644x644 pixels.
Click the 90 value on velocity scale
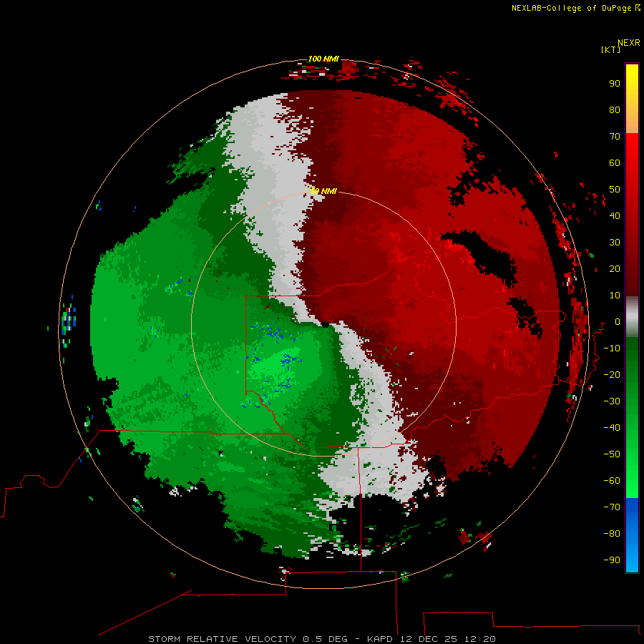coord(615,84)
